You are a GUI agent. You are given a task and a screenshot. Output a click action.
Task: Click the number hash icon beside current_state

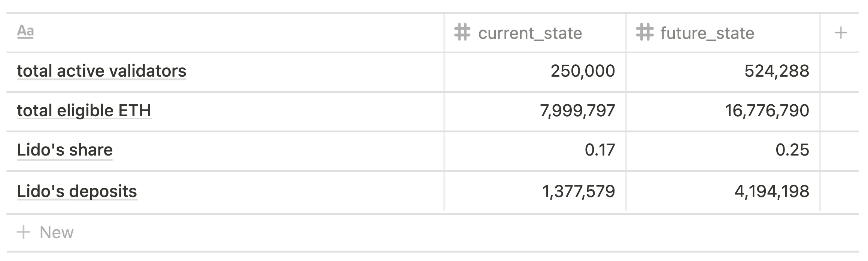tap(462, 33)
